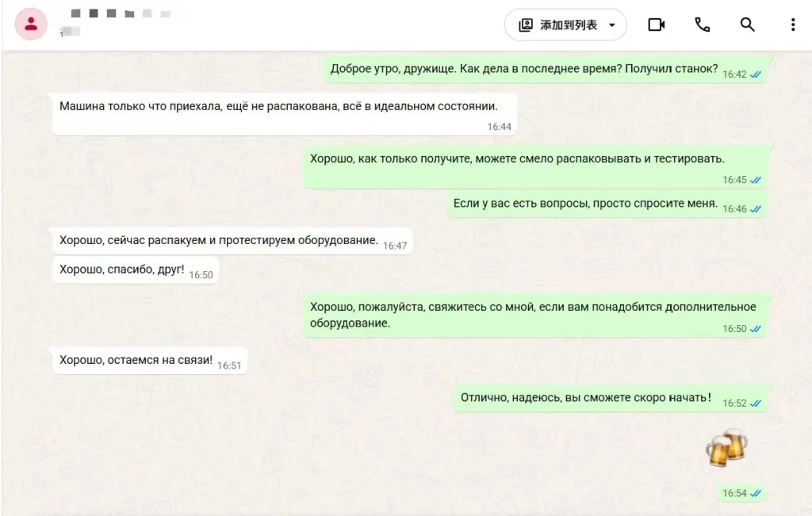Click the 16:52 read receipt checkmarks
Viewport: 812px width, 516px height.
click(756, 403)
